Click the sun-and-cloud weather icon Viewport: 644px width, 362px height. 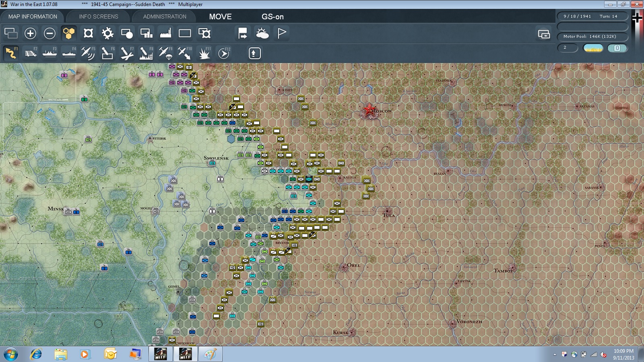point(262,33)
